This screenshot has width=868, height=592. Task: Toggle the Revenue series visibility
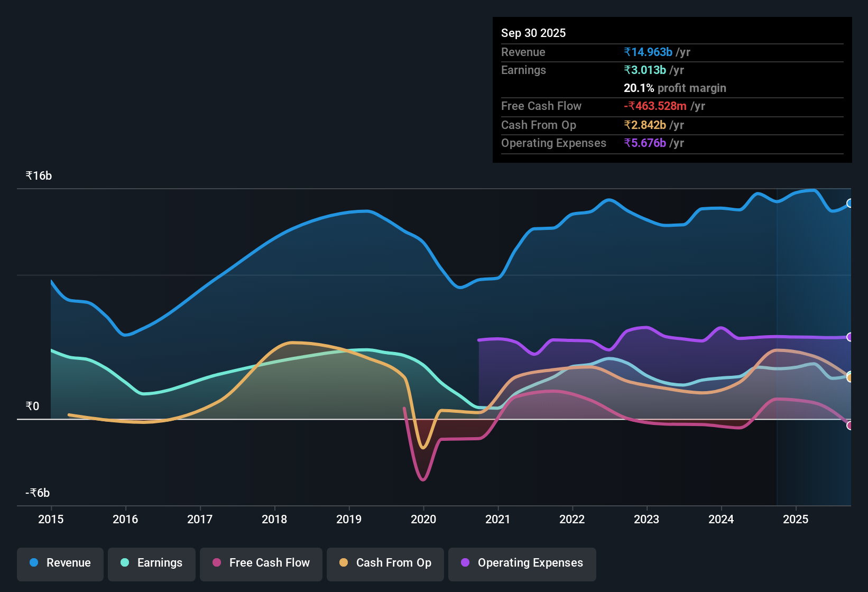point(60,564)
